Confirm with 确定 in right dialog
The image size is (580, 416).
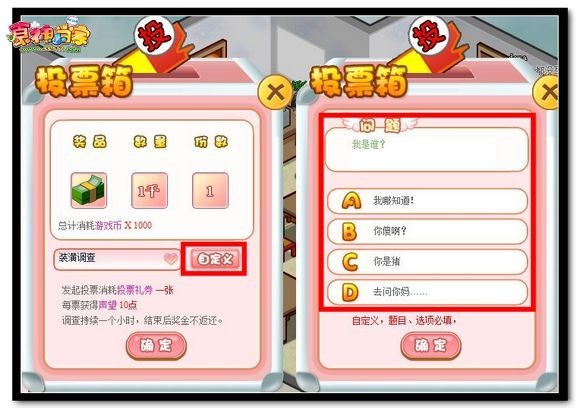click(431, 346)
